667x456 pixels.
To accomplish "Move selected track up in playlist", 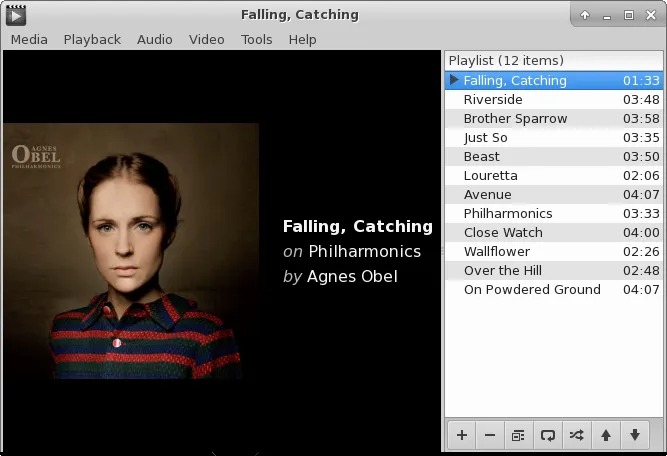I will pos(605,435).
